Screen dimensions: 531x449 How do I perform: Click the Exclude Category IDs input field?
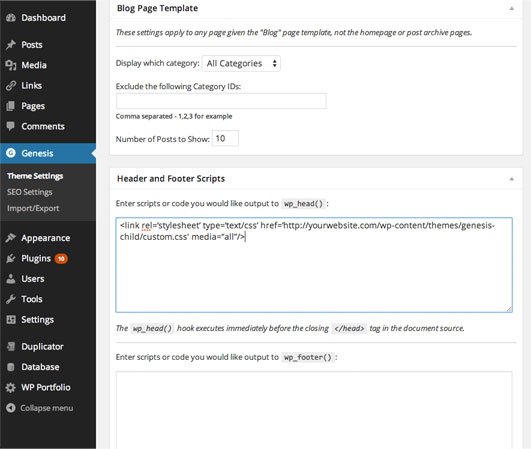221,101
